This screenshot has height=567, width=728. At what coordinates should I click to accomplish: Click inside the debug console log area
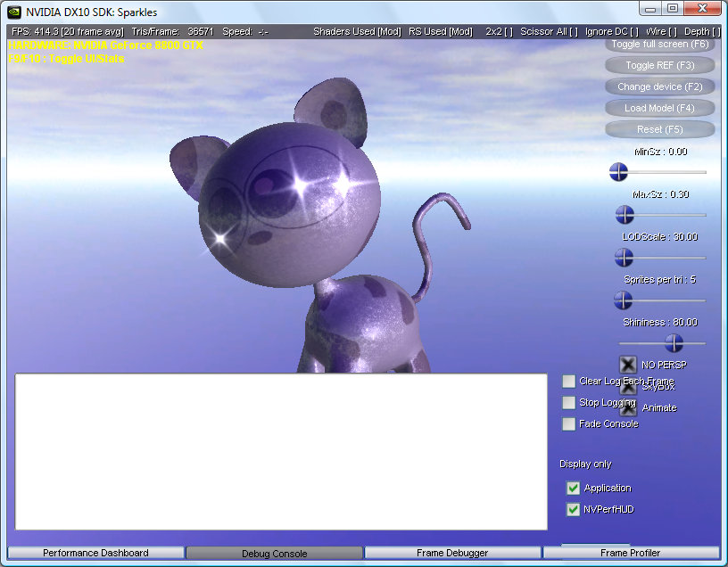[x=281, y=451]
